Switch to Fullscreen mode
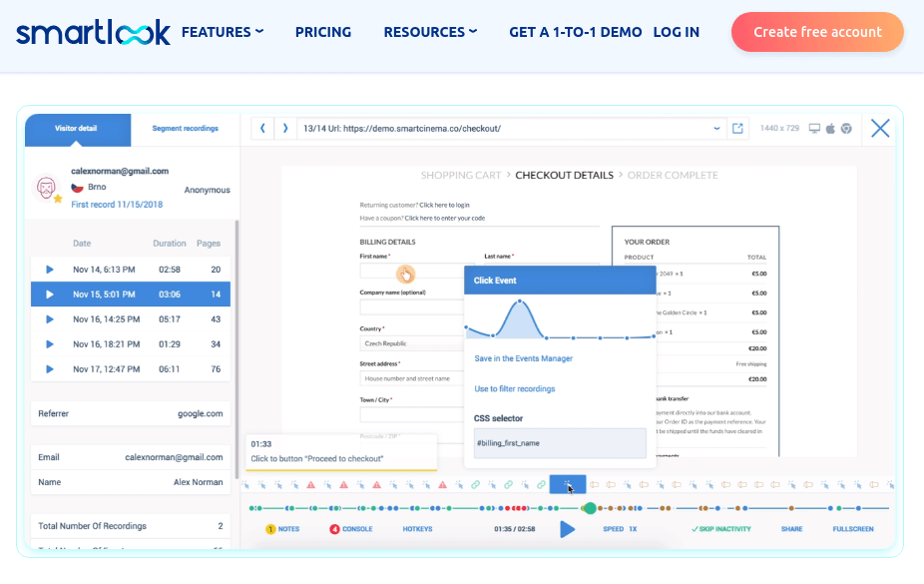The height and width of the screenshot is (584, 924). coord(853,529)
